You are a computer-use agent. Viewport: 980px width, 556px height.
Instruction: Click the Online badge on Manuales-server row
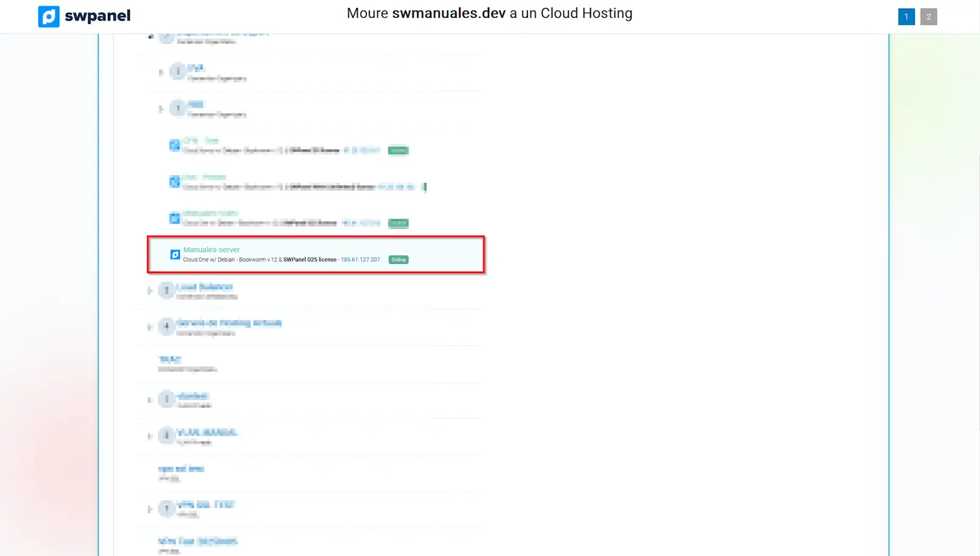point(398,260)
